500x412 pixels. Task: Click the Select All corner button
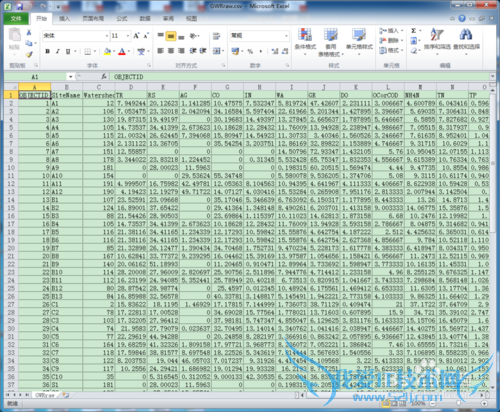[11, 87]
